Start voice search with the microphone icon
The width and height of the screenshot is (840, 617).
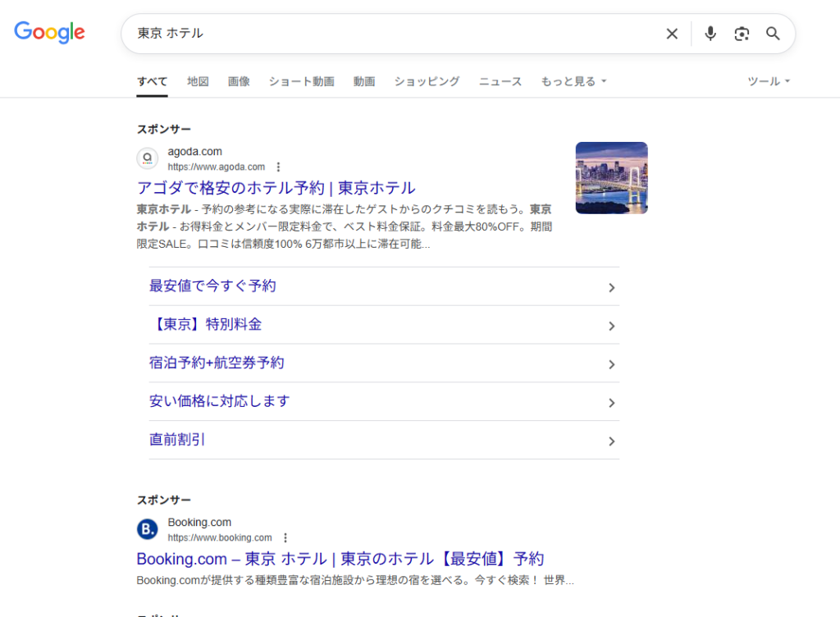710,34
